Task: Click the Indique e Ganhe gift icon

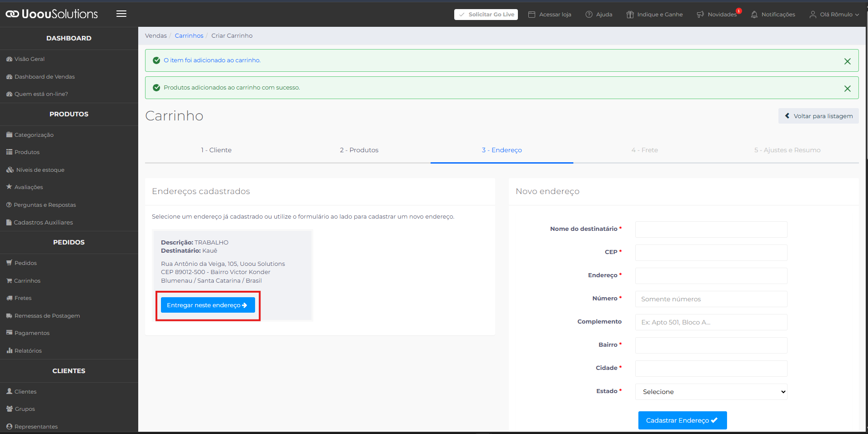Action: click(x=630, y=15)
